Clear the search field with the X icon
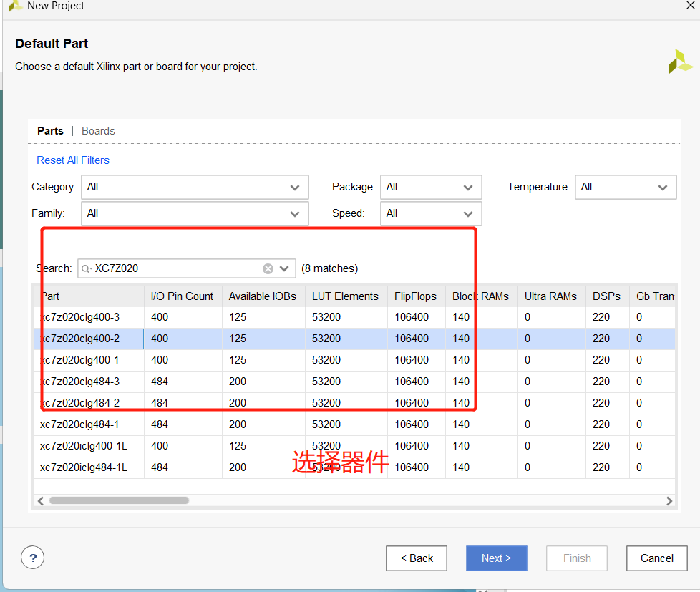 268,268
